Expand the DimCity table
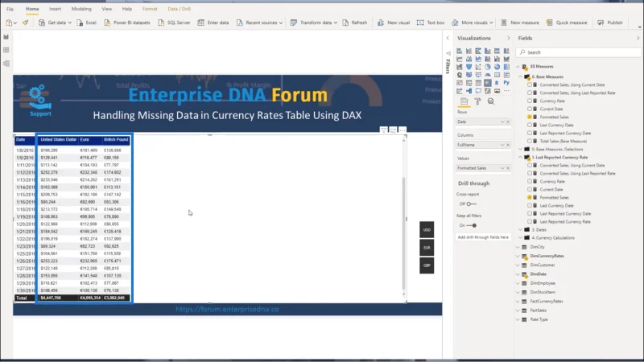This screenshot has width=644, height=362. (518, 247)
